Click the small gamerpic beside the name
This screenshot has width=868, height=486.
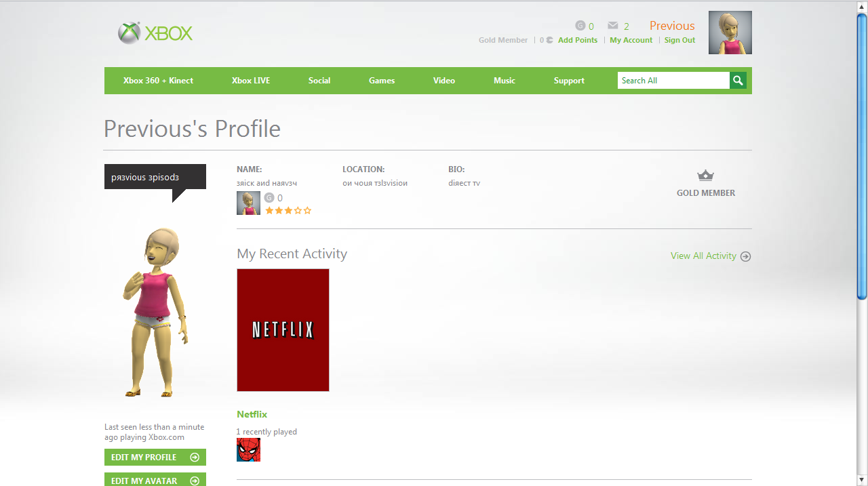click(248, 203)
